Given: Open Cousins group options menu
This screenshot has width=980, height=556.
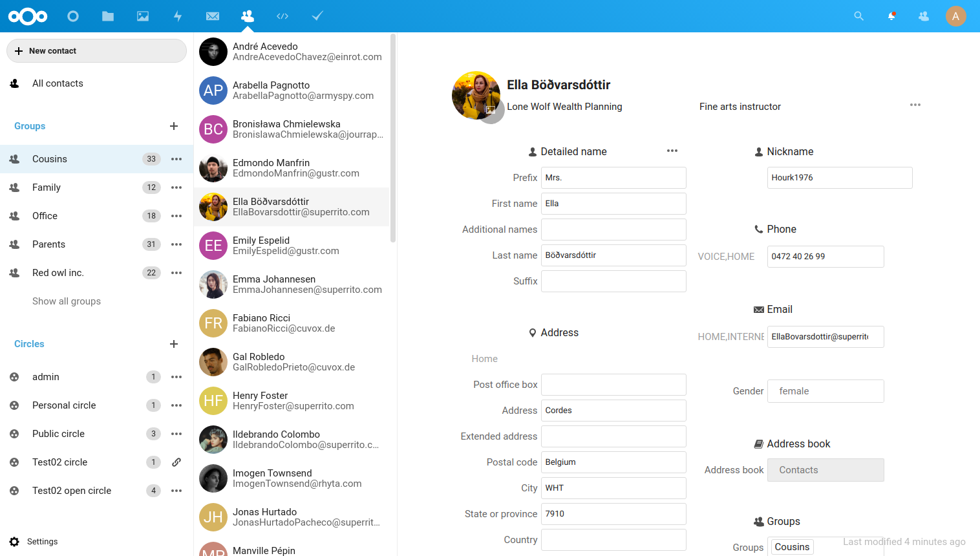Looking at the screenshot, I should point(176,159).
